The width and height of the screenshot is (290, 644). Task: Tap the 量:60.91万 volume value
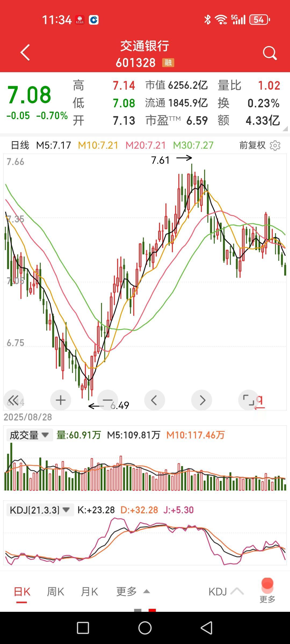(x=79, y=435)
